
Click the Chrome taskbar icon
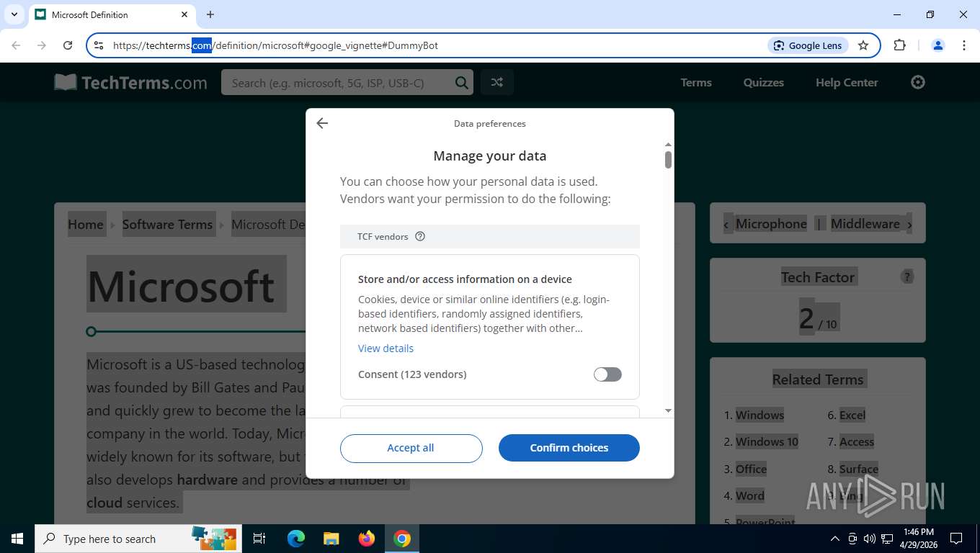coord(402,539)
